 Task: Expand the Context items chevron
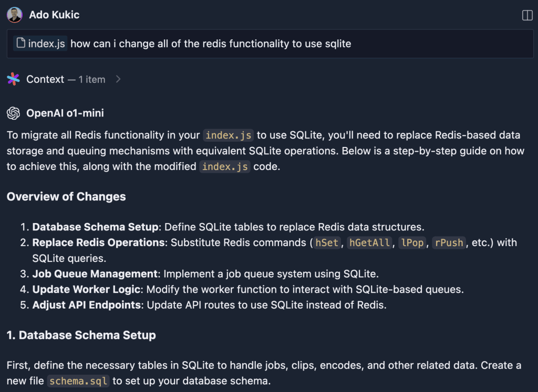pos(118,79)
